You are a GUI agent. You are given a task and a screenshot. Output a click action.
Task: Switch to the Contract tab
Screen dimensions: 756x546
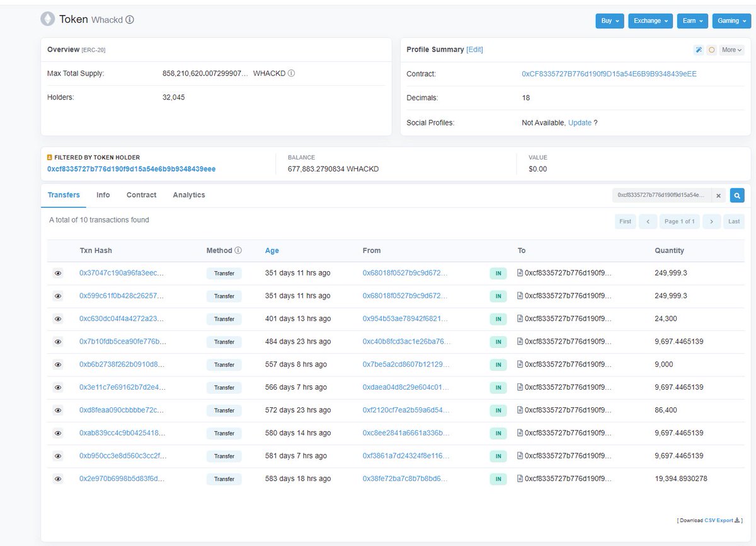(x=141, y=195)
